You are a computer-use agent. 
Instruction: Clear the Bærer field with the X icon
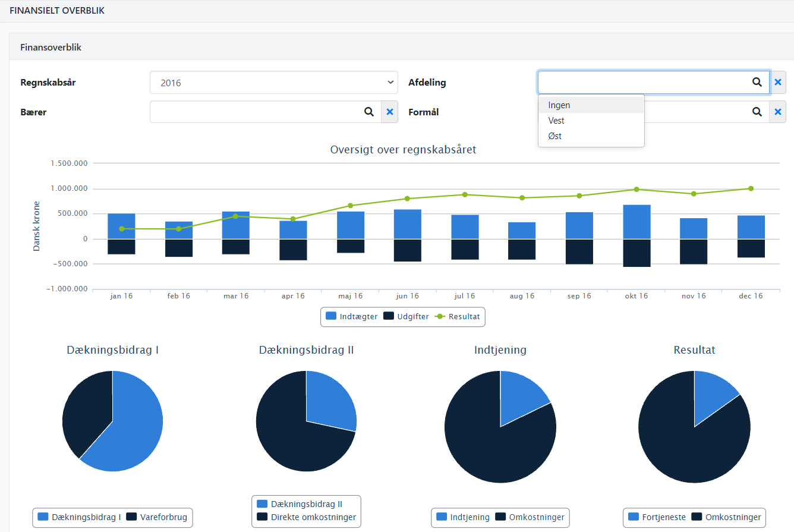point(390,112)
